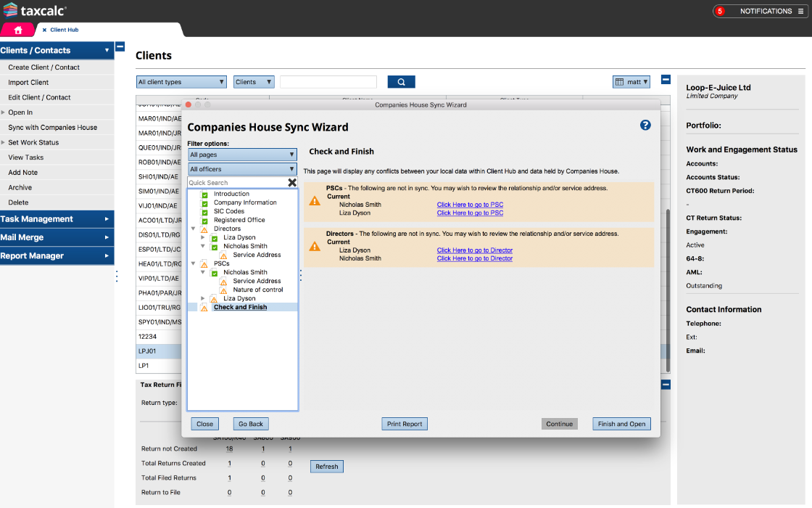
Task: Expand Liza Dyson under PSCs
Action: (203, 298)
